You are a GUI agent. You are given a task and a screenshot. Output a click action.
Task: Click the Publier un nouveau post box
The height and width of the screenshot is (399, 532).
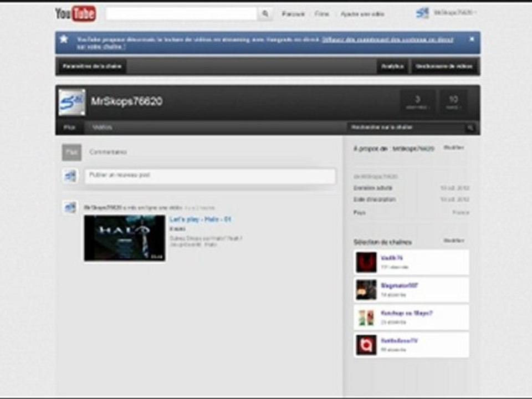[210, 176]
